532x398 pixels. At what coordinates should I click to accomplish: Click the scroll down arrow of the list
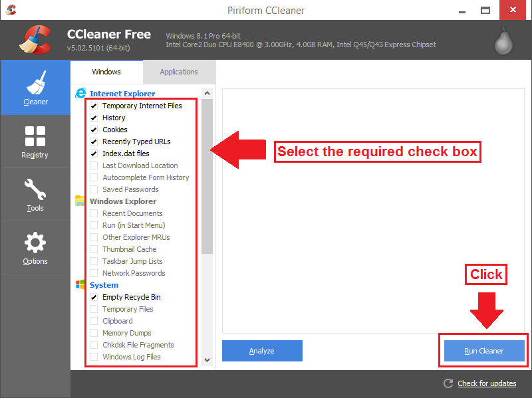tap(207, 360)
